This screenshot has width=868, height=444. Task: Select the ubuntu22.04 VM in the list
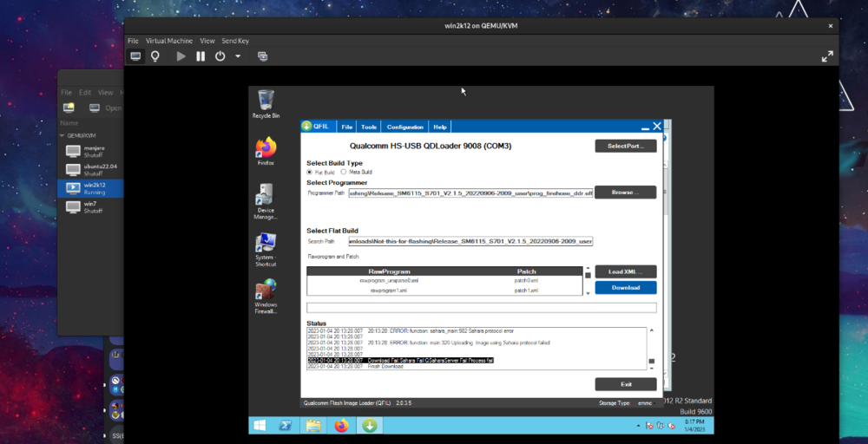[x=91, y=170]
